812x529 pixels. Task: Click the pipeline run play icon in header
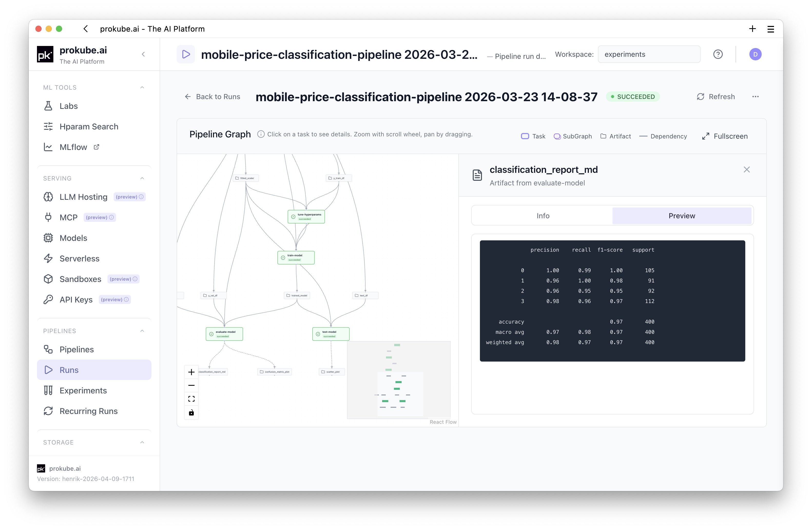tap(186, 54)
